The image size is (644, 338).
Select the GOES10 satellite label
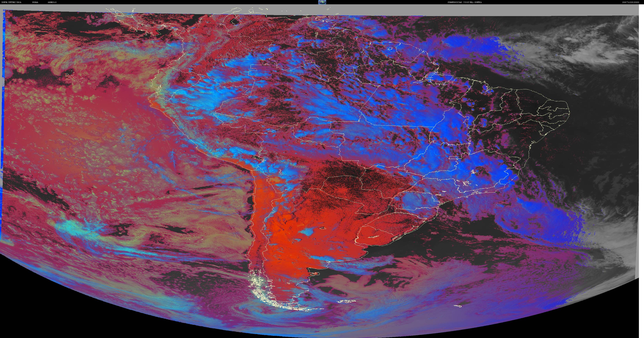52,2
